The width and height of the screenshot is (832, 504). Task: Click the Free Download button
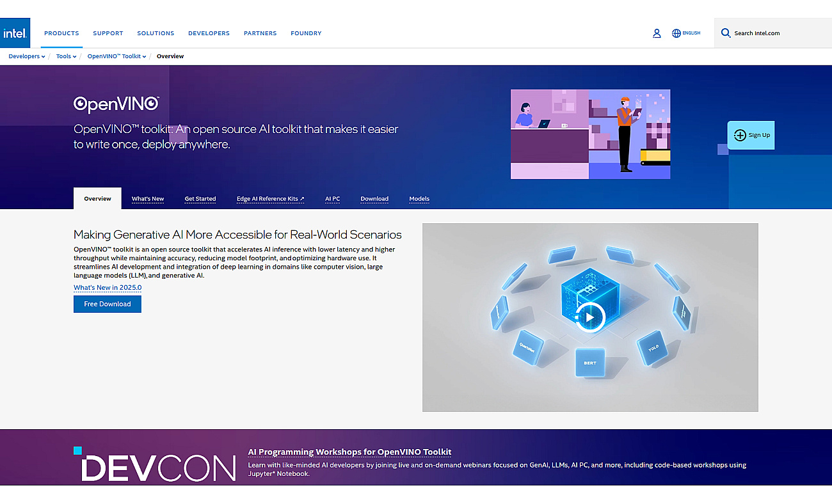pos(108,304)
